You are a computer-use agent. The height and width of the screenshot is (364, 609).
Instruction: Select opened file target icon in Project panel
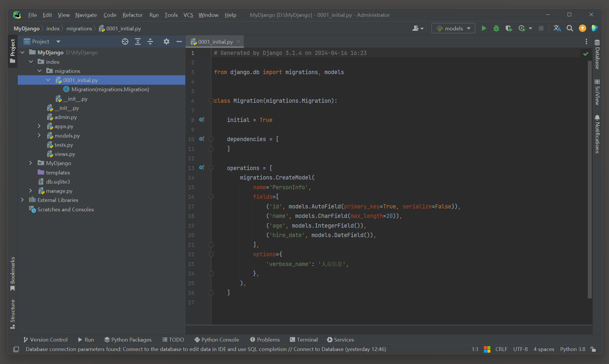pyautogui.click(x=125, y=42)
